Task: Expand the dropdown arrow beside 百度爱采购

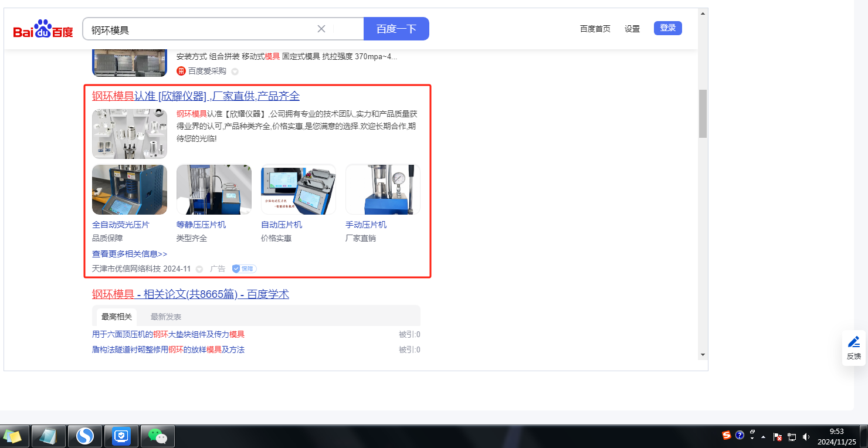Action: [x=235, y=72]
